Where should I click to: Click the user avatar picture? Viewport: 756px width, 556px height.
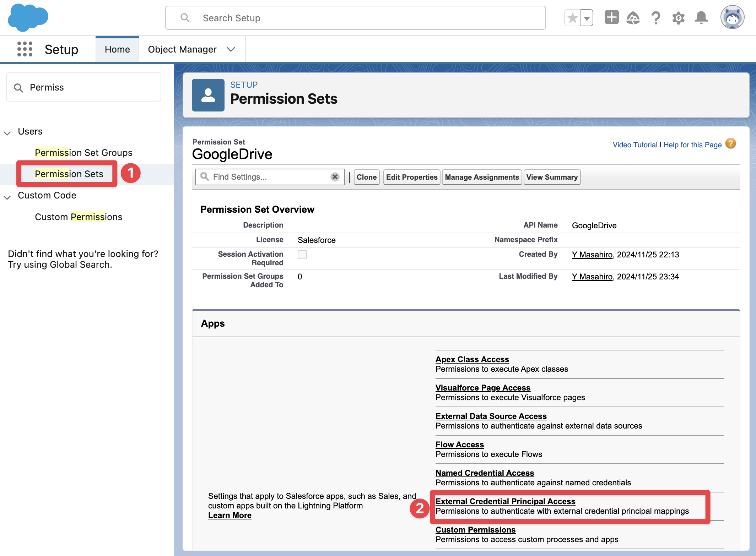click(x=732, y=17)
